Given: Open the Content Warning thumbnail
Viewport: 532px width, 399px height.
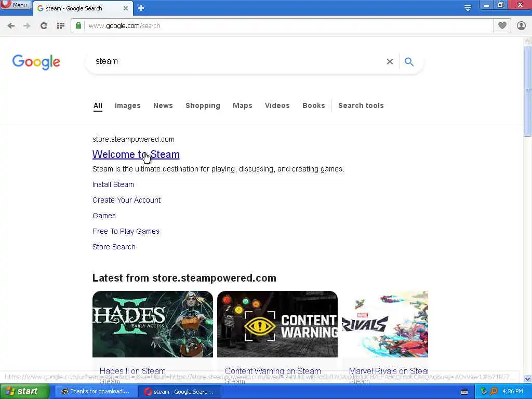Looking at the screenshot, I should pos(277,324).
